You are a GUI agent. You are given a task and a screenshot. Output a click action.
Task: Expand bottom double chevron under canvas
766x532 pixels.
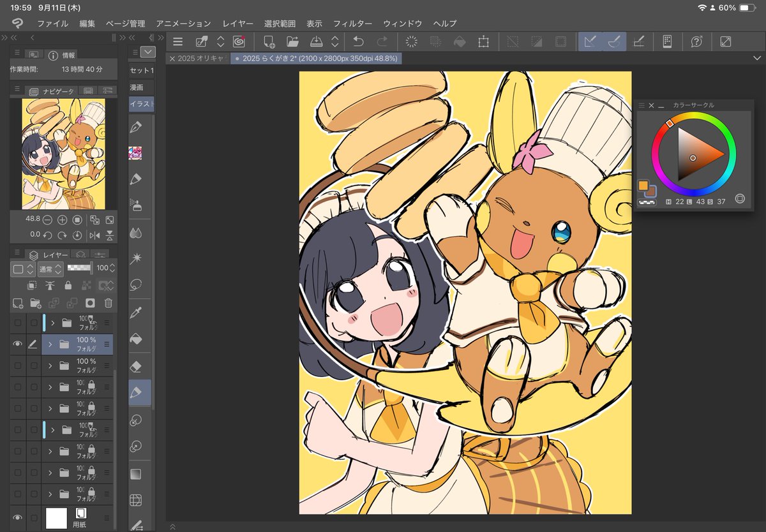(172, 527)
